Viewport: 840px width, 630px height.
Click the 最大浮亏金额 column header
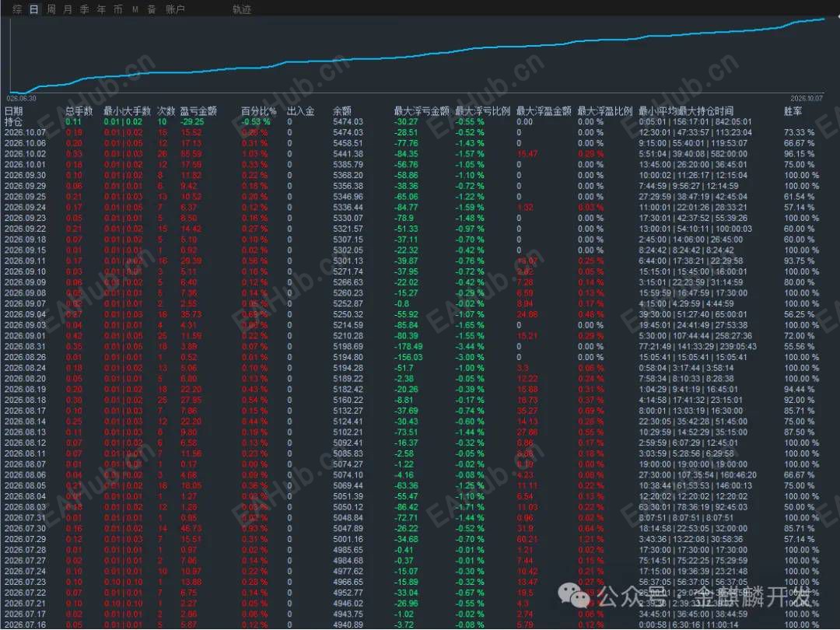coord(422,111)
